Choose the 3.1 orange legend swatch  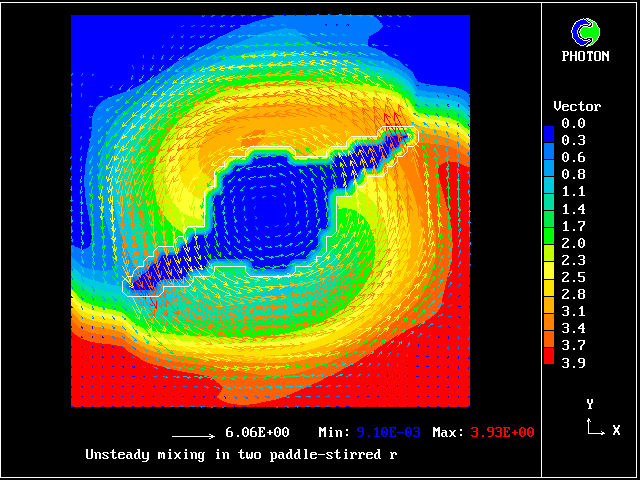548,310
